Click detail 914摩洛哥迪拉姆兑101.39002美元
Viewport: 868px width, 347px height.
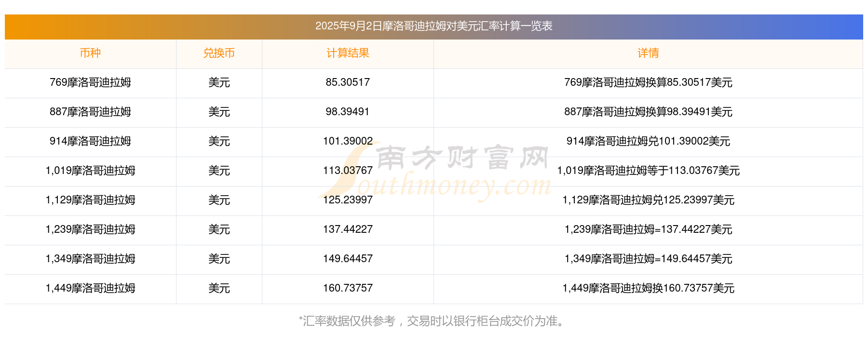point(648,141)
